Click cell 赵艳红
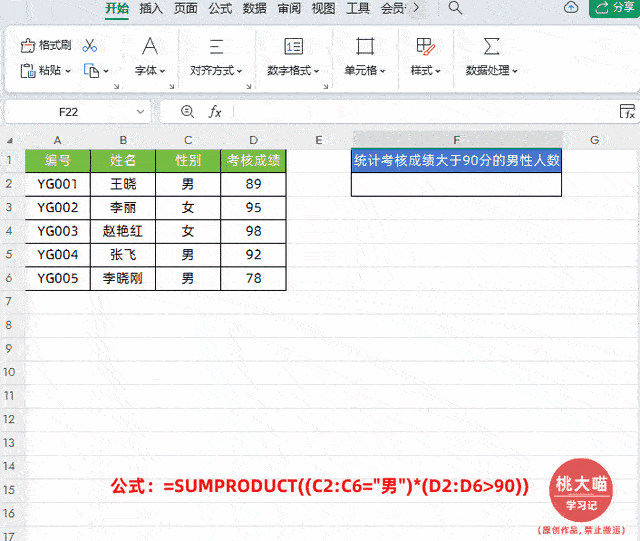 pos(123,232)
